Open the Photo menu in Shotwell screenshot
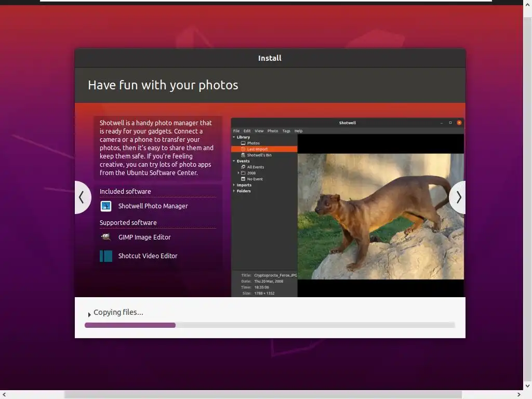532x399 pixels. point(273,131)
